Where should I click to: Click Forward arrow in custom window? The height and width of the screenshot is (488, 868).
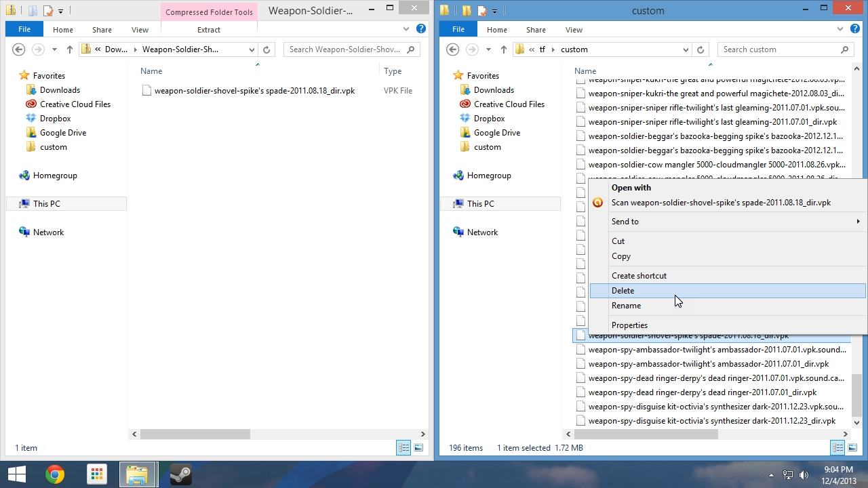click(x=472, y=49)
